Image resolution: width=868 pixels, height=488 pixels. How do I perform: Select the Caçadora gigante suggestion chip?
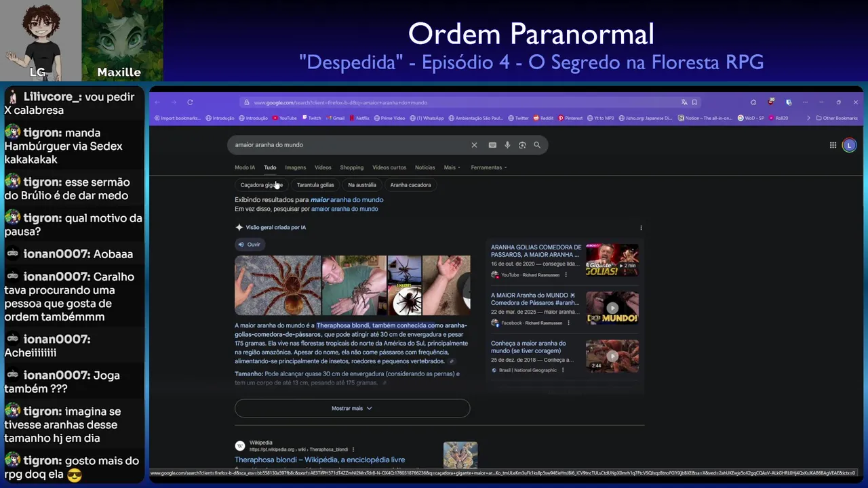pos(261,185)
